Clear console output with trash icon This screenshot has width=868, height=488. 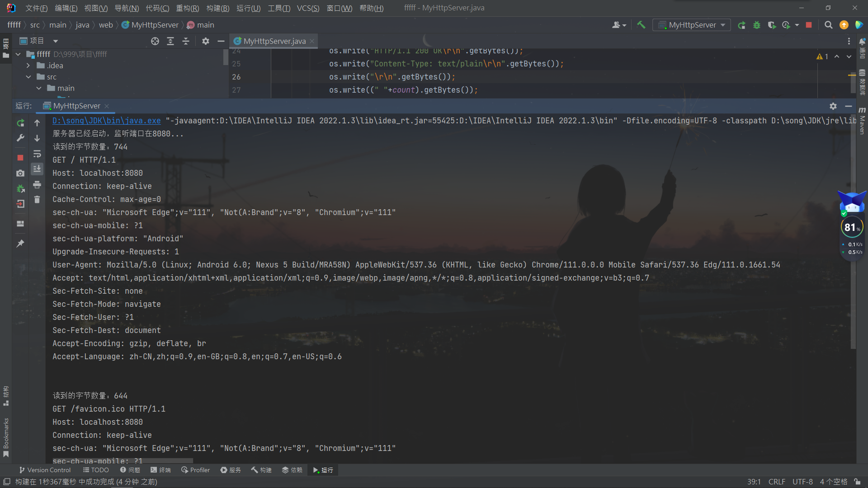pyautogui.click(x=37, y=199)
